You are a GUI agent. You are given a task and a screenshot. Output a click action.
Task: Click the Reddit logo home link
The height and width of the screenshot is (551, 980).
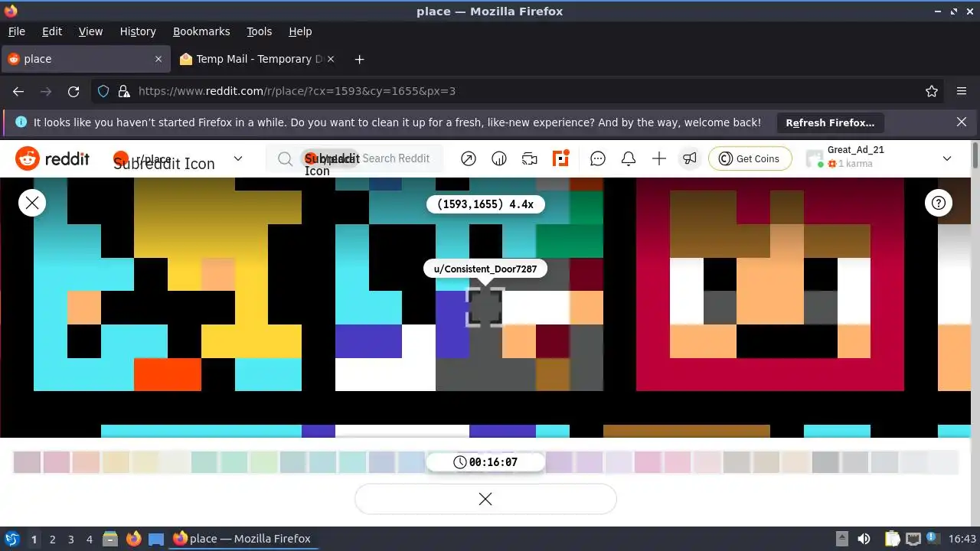click(52, 158)
